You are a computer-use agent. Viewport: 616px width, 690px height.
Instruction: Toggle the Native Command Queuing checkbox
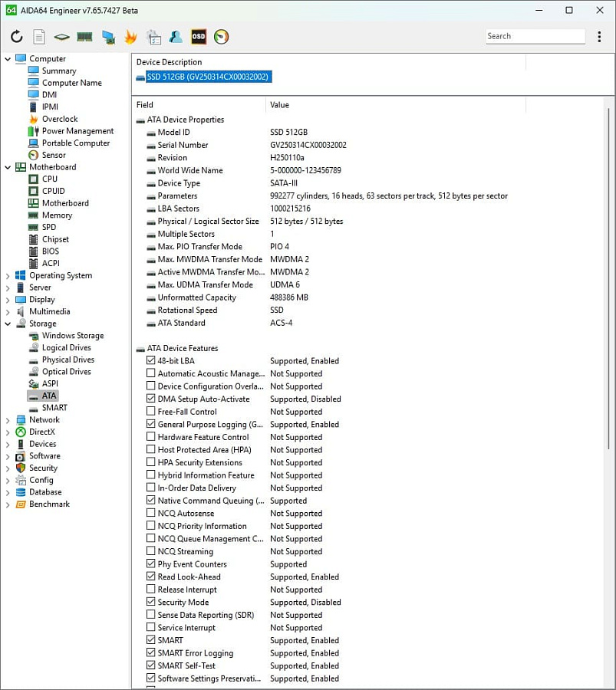[150, 501]
